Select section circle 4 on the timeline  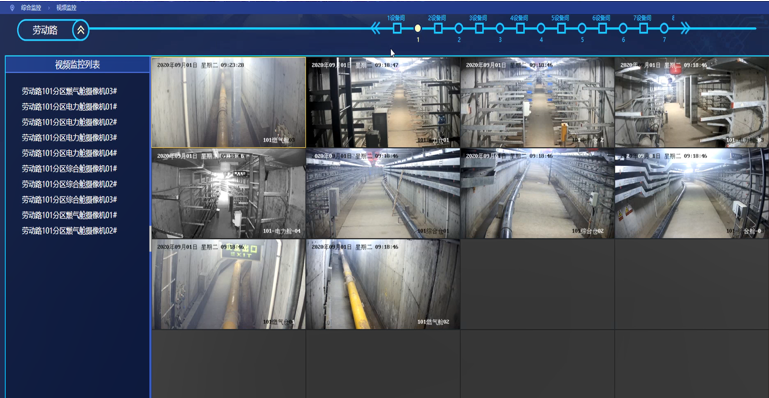[x=541, y=28]
